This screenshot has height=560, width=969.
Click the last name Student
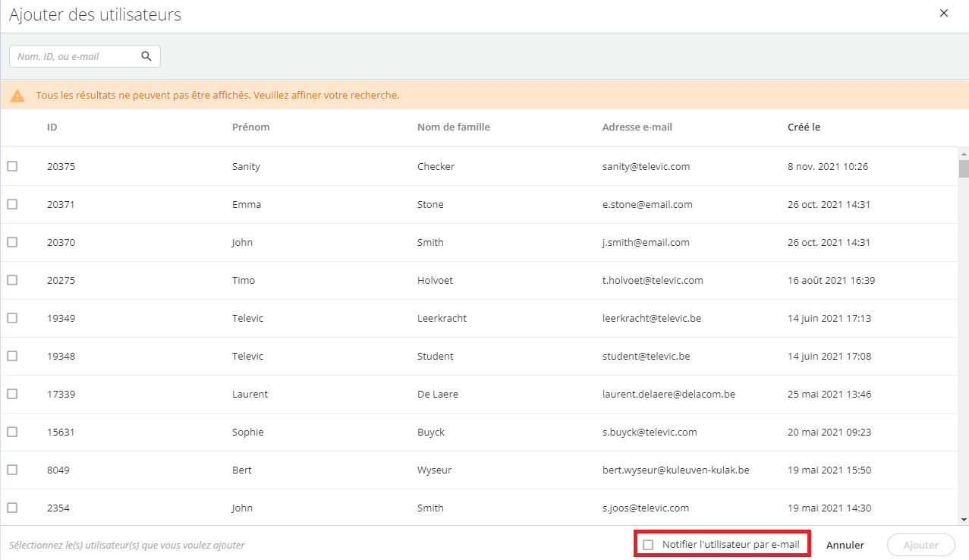click(436, 356)
